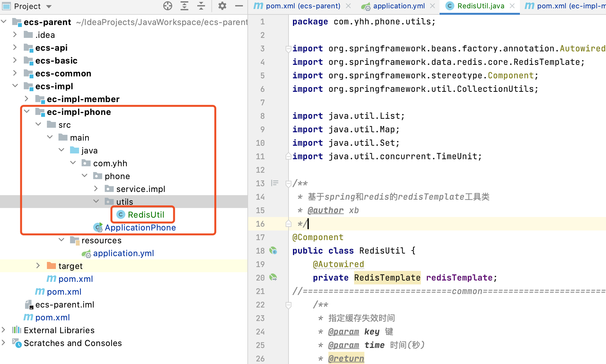Click the @author tag in Javadoc
606x364 pixels.
tap(325, 210)
